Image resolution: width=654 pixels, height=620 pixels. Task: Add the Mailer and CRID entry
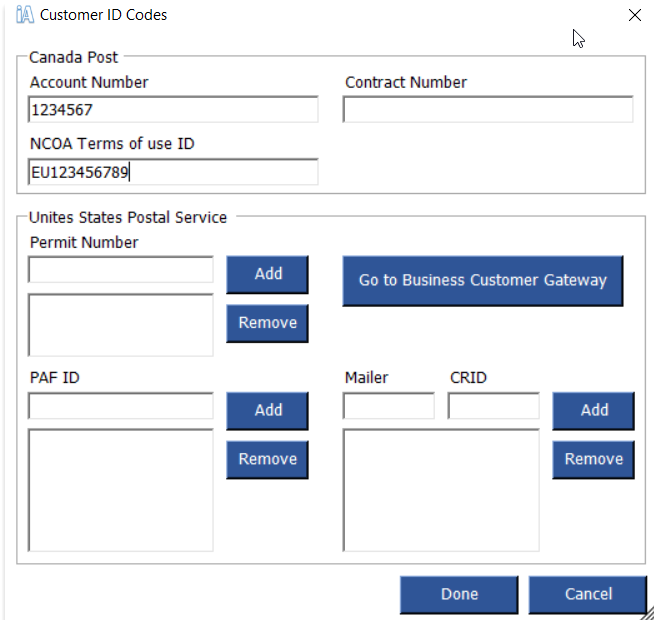pyautogui.click(x=594, y=411)
